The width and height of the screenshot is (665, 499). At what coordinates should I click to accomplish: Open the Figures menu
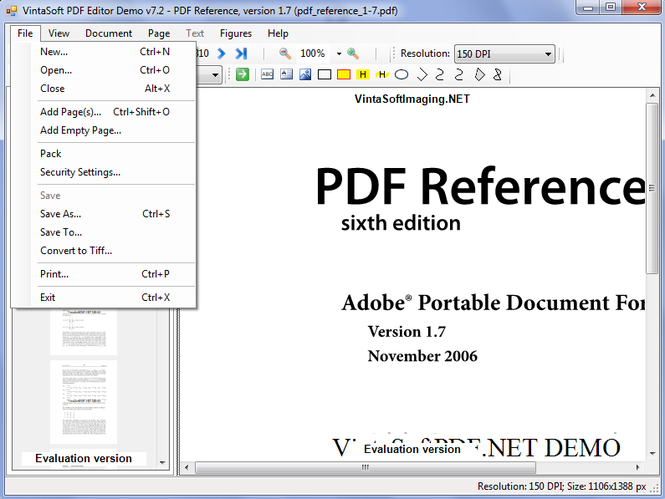(x=236, y=33)
